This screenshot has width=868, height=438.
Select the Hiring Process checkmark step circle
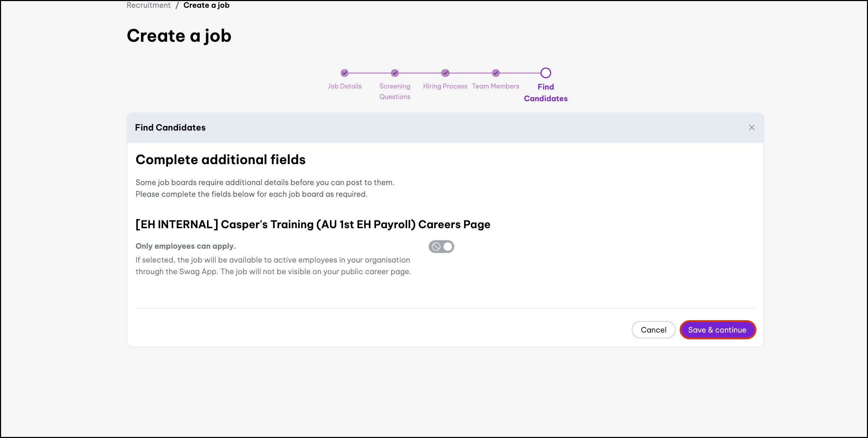(x=445, y=73)
